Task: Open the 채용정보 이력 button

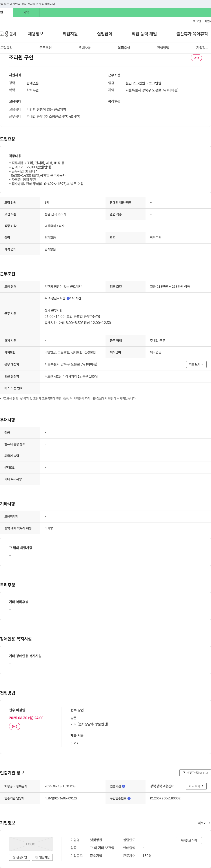Action: pos(189,840)
